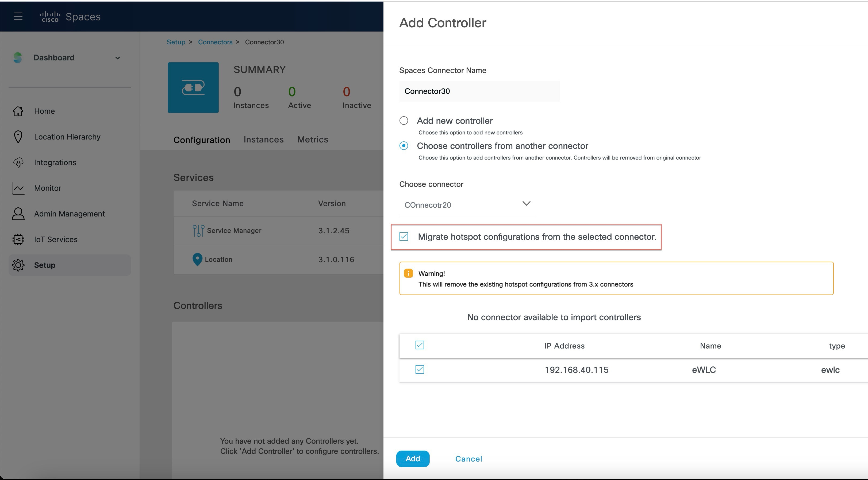Open Admin Management in the sidebar
Screen dimensions: 868x480
70,214
